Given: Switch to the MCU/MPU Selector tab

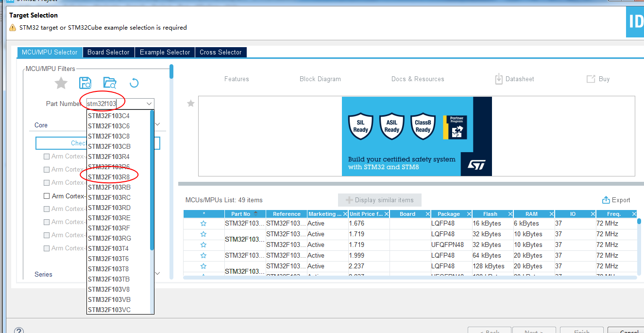Looking at the screenshot, I should [x=50, y=52].
